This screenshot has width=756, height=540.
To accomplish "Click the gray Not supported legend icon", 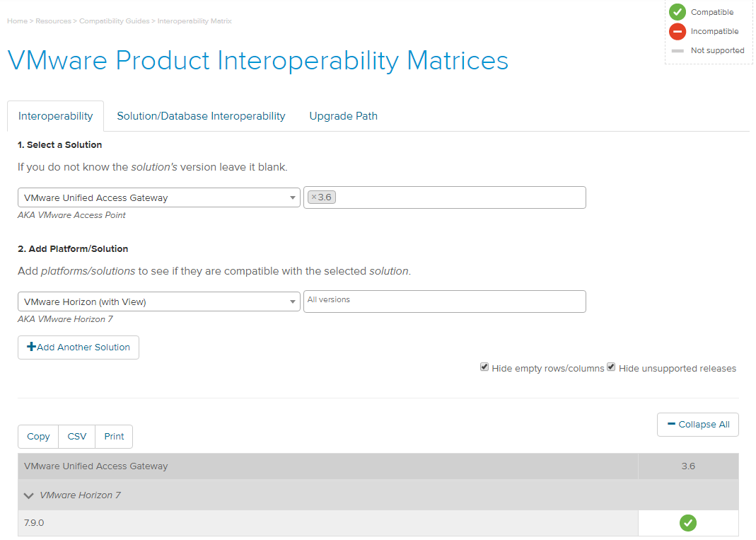I will (x=678, y=51).
